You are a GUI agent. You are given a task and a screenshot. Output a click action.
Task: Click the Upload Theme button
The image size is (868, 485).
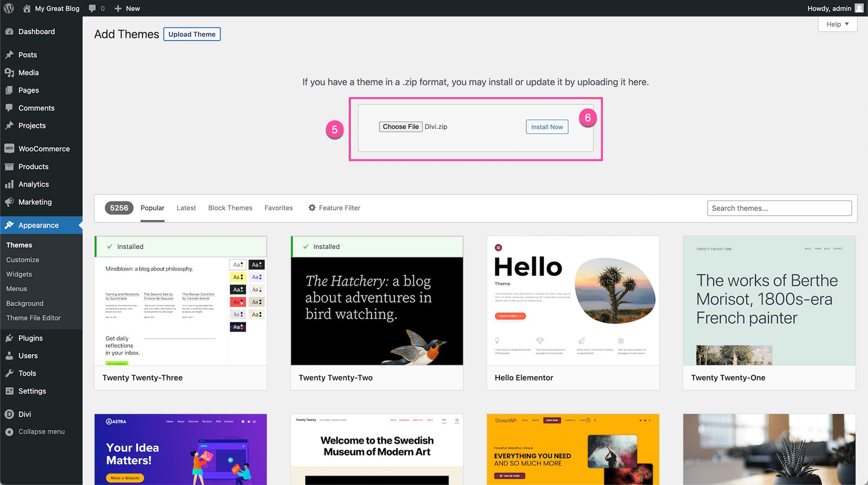(x=192, y=34)
